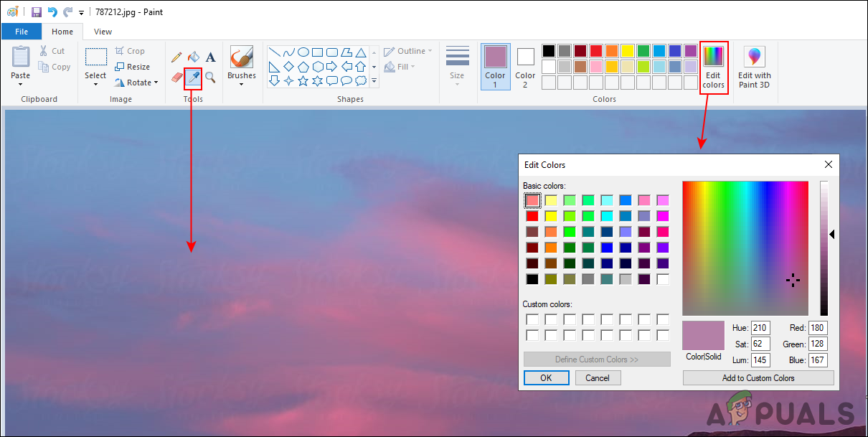
Task: Click the Save icon in title bar
Action: click(x=37, y=12)
